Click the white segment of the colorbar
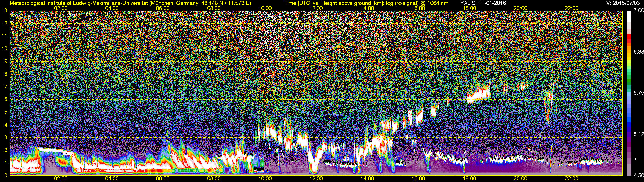The width and height of the screenshot is (644, 182). 629,16
